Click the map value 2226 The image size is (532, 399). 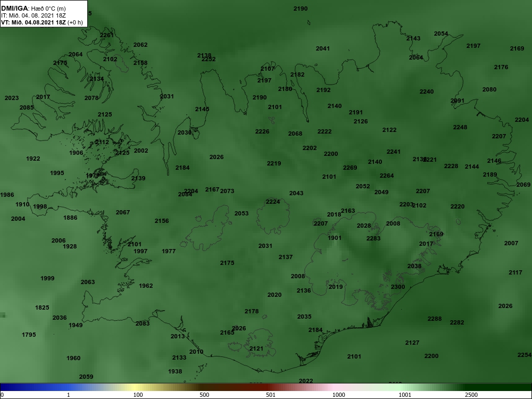coord(262,131)
